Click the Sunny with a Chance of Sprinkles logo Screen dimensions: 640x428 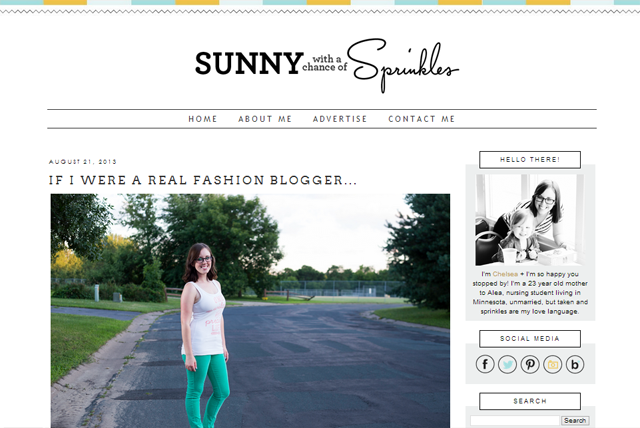coord(327,64)
